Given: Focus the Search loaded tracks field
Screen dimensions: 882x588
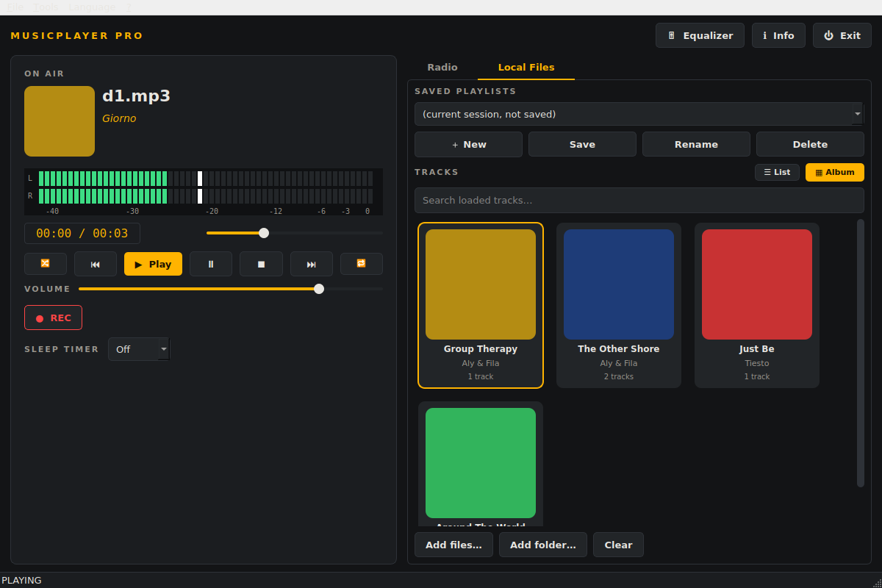Looking at the screenshot, I should point(639,200).
